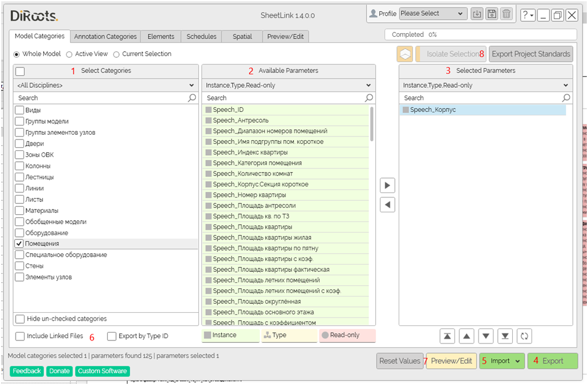Open the Annotation Categories tab

(105, 37)
